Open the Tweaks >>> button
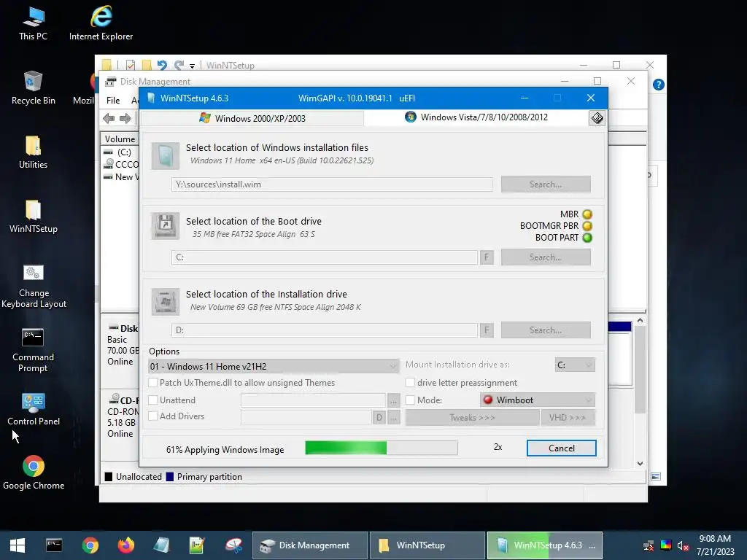Screen dimensions: 747x560 (472, 418)
